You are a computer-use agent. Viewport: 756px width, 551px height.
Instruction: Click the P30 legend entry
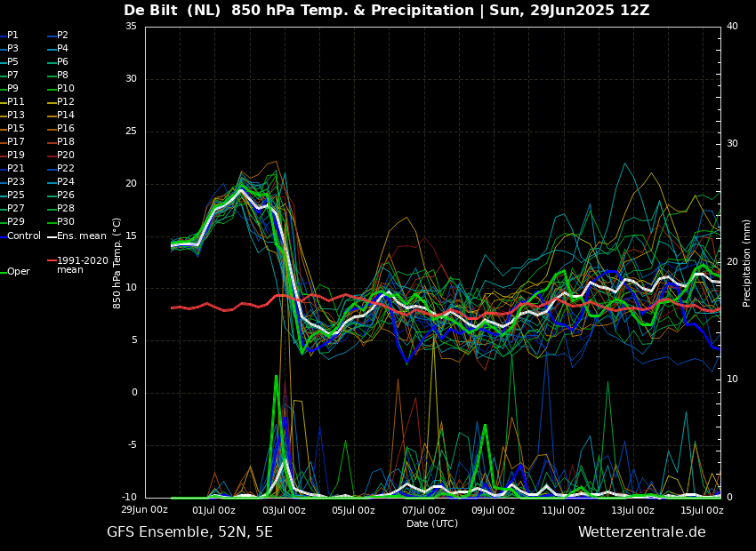(x=60, y=221)
